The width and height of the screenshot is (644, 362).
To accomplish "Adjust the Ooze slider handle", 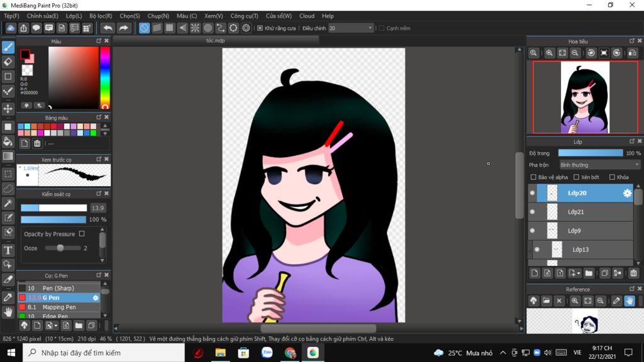I will (60, 248).
